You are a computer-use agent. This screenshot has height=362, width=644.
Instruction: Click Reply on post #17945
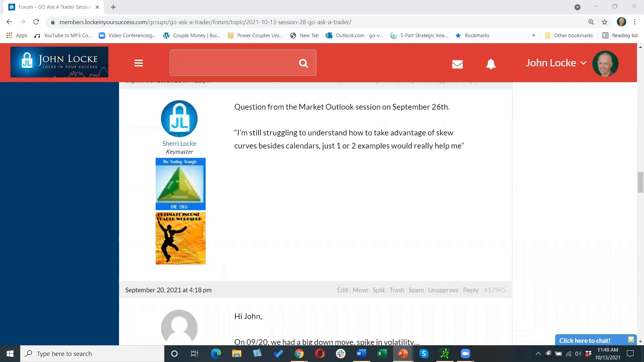click(x=471, y=290)
